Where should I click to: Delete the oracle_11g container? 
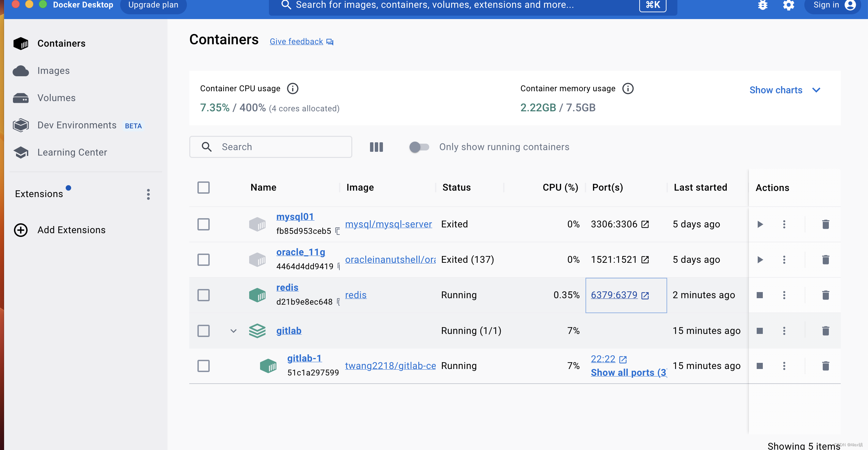(x=826, y=260)
